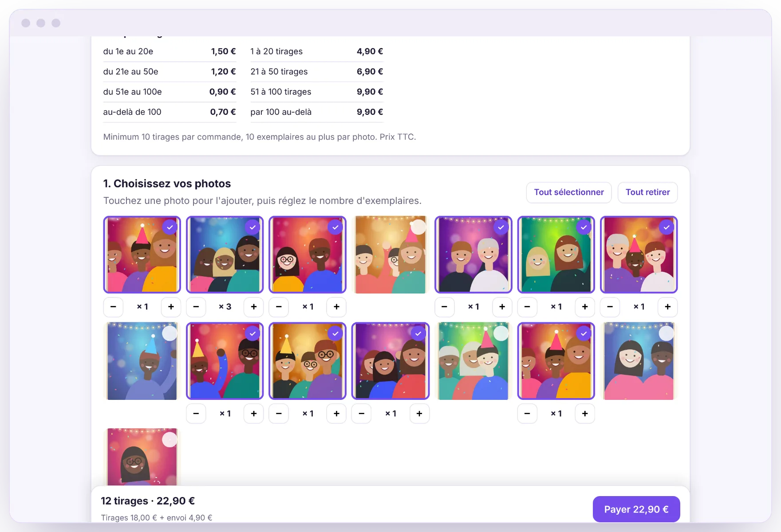Uncheck the selected first photo's checkmark badge

pyautogui.click(x=170, y=227)
